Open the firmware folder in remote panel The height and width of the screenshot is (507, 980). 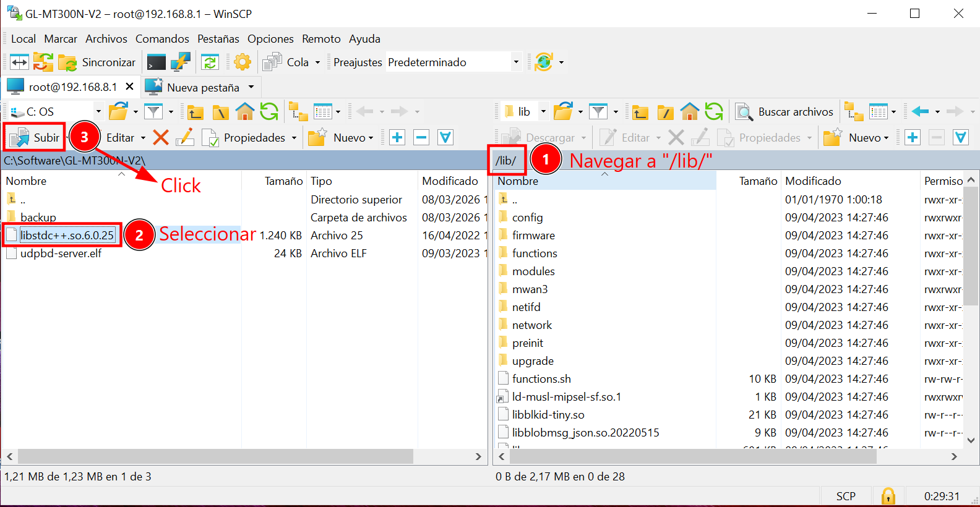point(533,236)
